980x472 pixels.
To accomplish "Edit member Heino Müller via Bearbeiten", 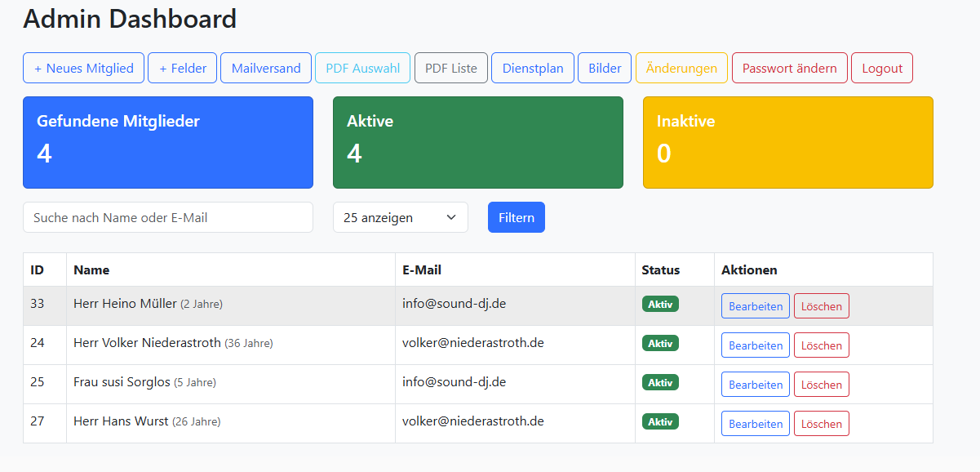I will tap(755, 306).
